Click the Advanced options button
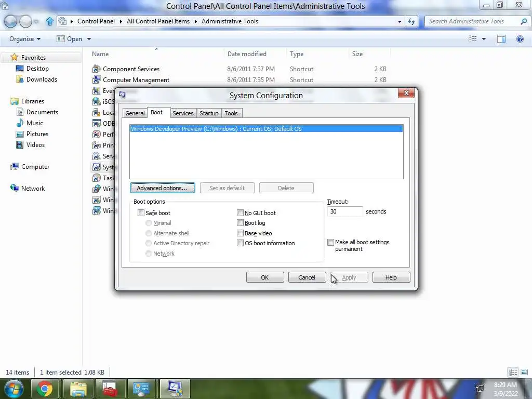The image size is (532, 399). click(163, 188)
